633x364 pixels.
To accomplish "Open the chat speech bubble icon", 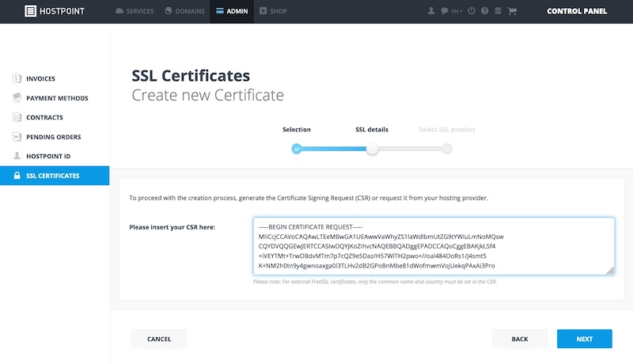I will point(445,11).
